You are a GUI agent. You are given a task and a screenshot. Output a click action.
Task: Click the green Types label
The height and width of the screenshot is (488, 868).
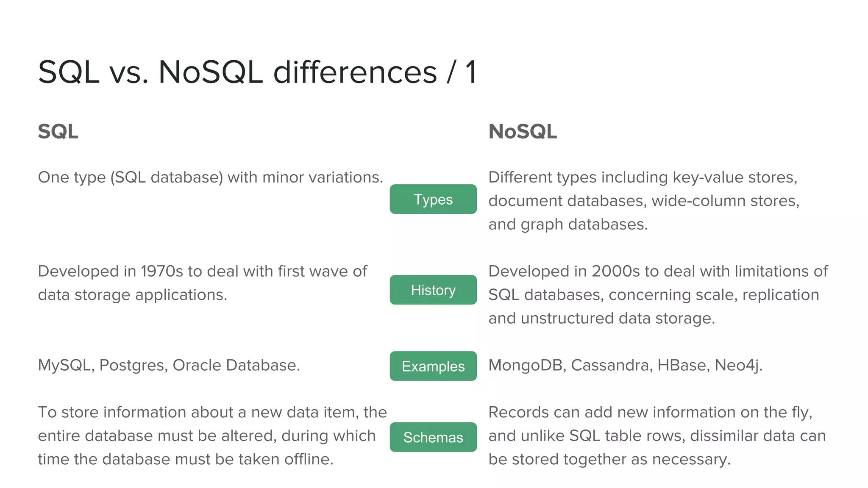click(433, 199)
